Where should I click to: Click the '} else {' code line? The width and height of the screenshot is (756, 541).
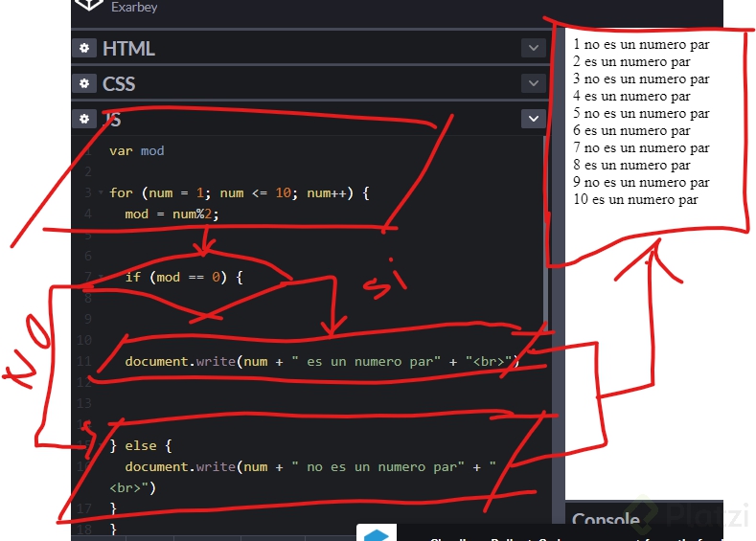click(140, 445)
